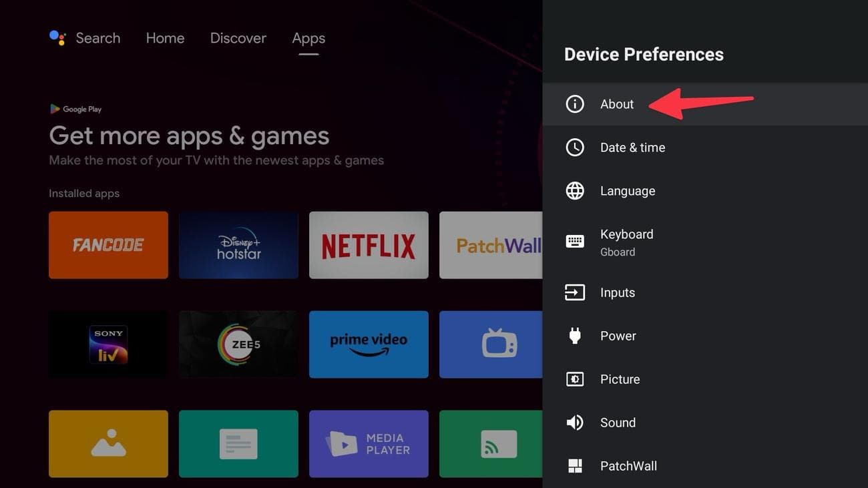Image resolution: width=868 pixels, height=488 pixels.
Task: Switch to the Home tab
Action: coord(165,38)
